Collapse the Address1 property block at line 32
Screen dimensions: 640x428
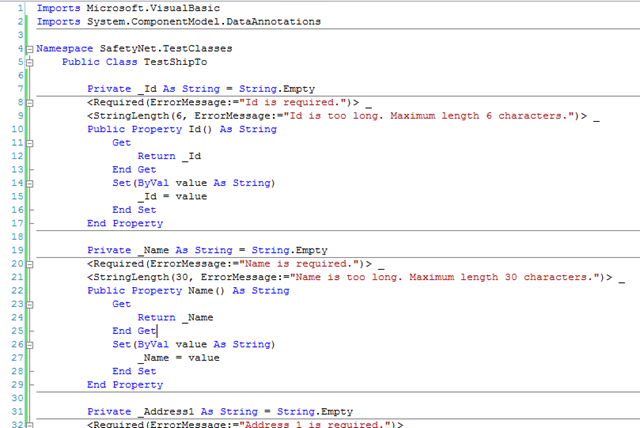[29, 425]
